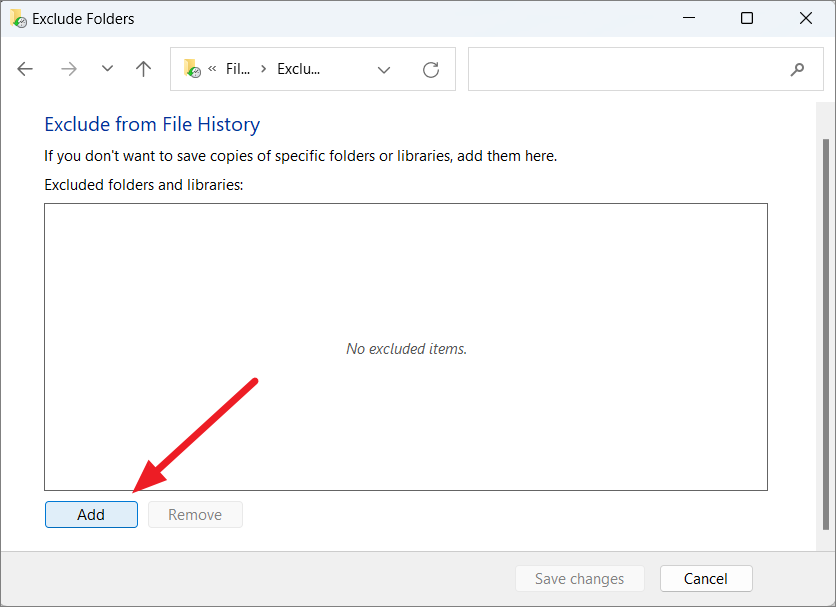Screen dimensions: 836x607
Task: Click the excluded folders list area
Action: tap(406, 347)
